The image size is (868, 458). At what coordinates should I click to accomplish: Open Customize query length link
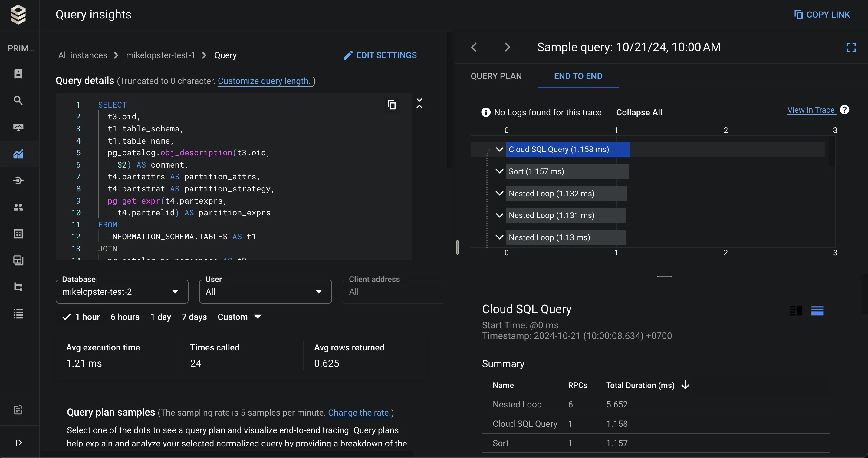[265, 81]
